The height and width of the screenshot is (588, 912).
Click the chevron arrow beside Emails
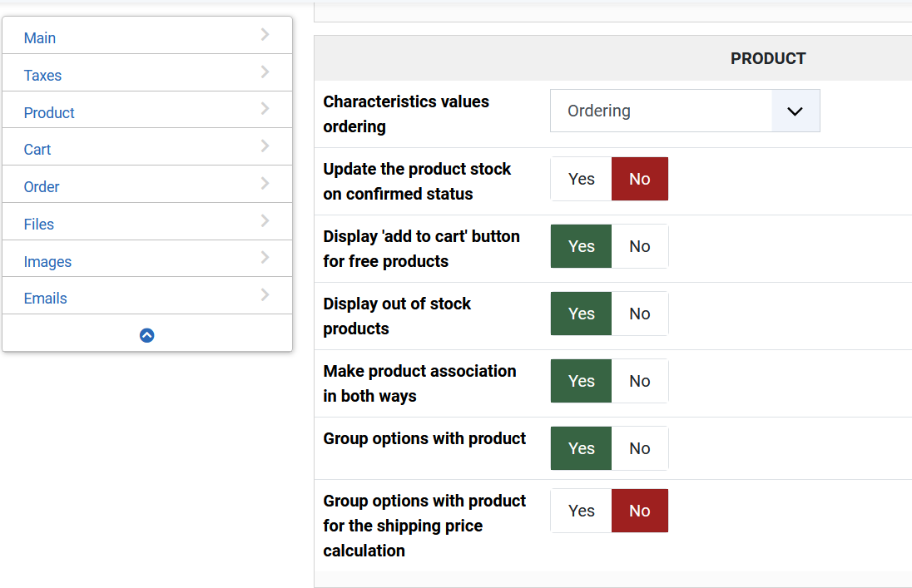click(265, 295)
